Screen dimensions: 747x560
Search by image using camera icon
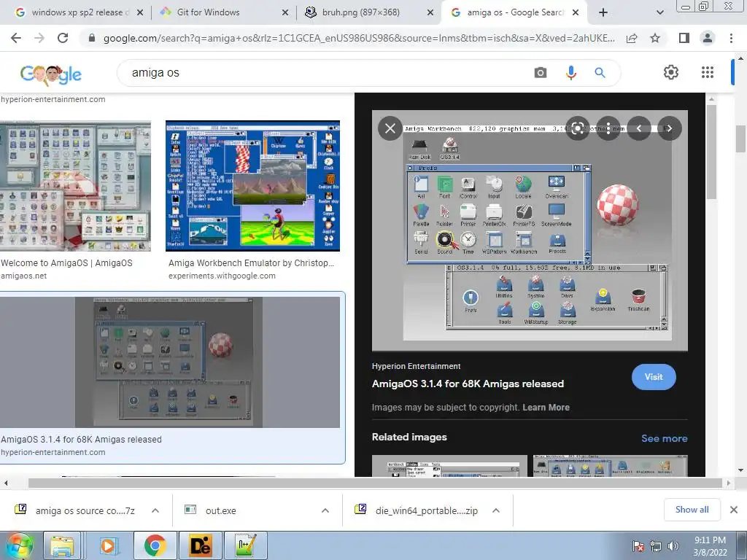[541, 73]
